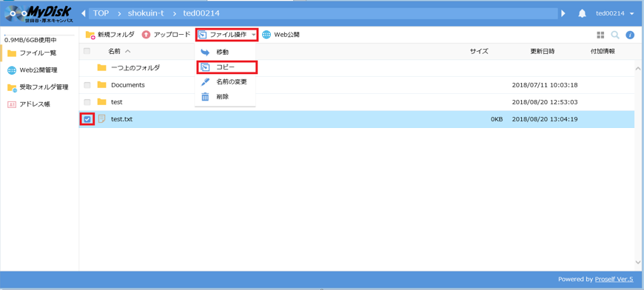Click the notification bell icon
Screen dimensions: 644x290
click(582, 13)
